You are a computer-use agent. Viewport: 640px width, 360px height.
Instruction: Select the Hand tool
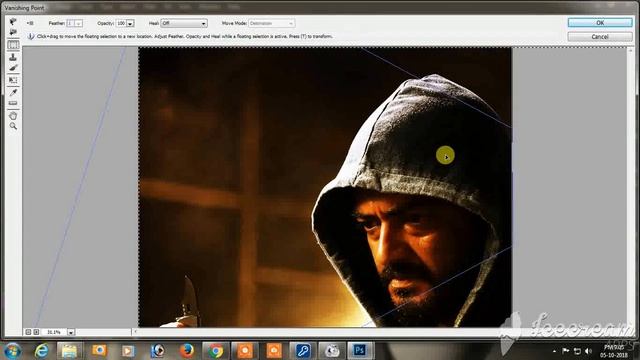point(13,116)
